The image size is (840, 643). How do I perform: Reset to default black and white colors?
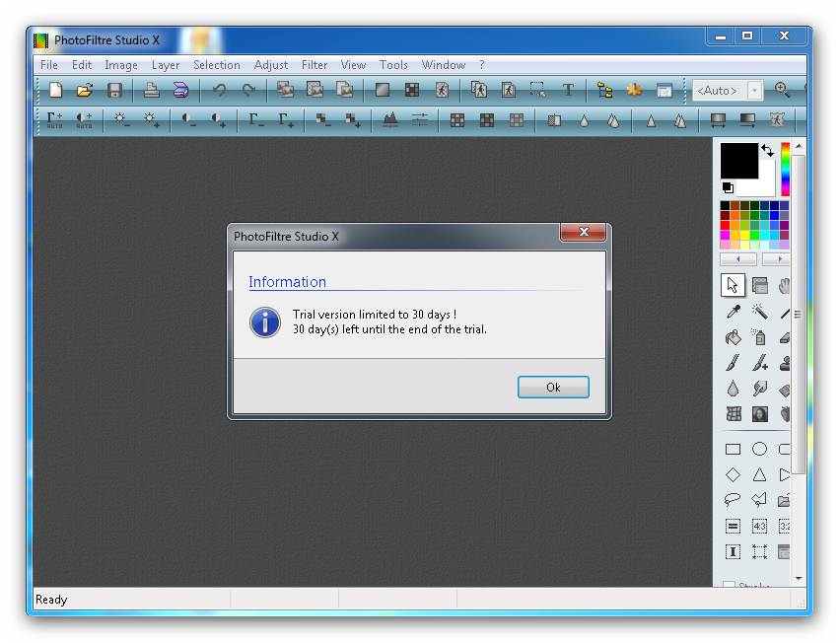coord(728,187)
